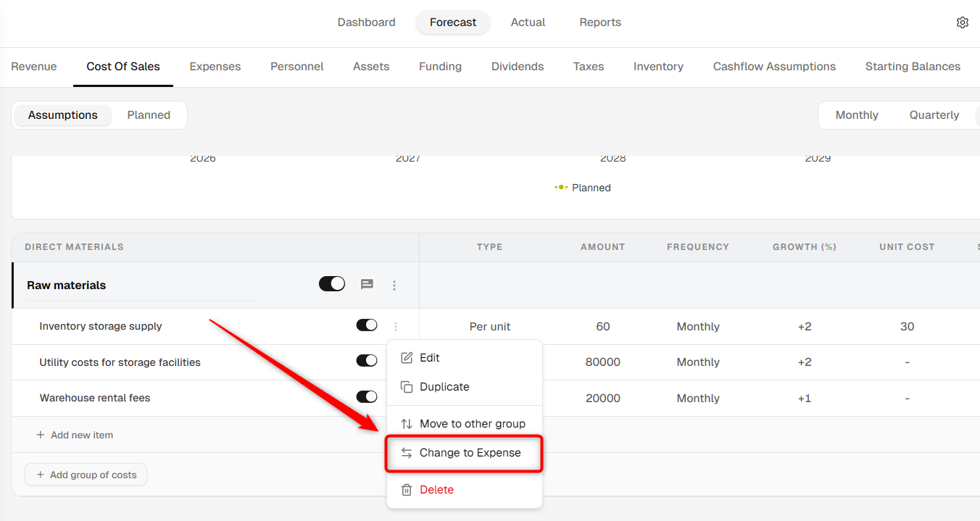
Task: Click the plus icon beside Add new item
Action: 41,435
